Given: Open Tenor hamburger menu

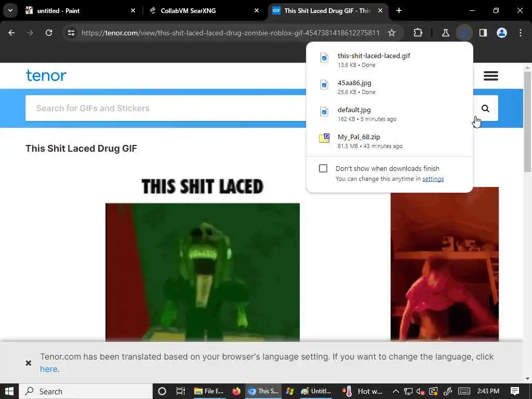Looking at the screenshot, I should [490, 76].
